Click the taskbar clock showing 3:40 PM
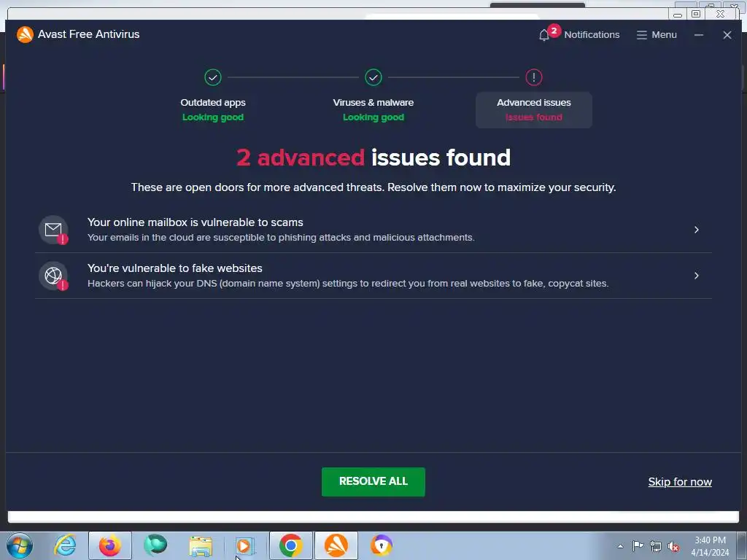The image size is (747, 560). coord(710,546)
